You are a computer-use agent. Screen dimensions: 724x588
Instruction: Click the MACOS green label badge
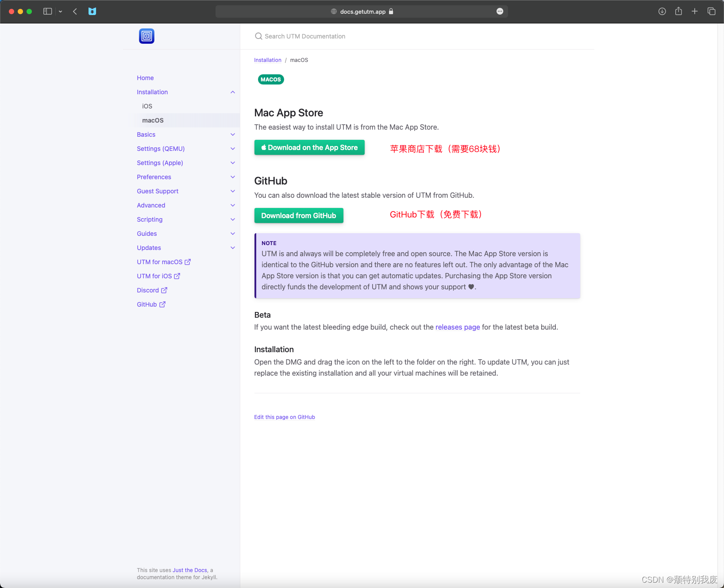tap(271, 80)
